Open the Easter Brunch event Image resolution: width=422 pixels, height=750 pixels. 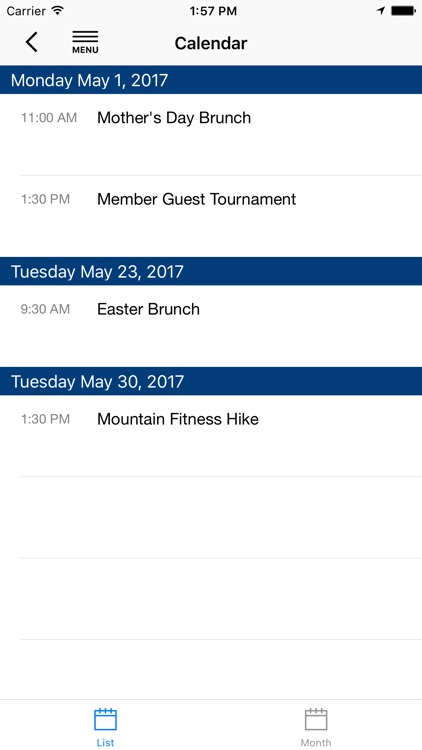[211, 326]
